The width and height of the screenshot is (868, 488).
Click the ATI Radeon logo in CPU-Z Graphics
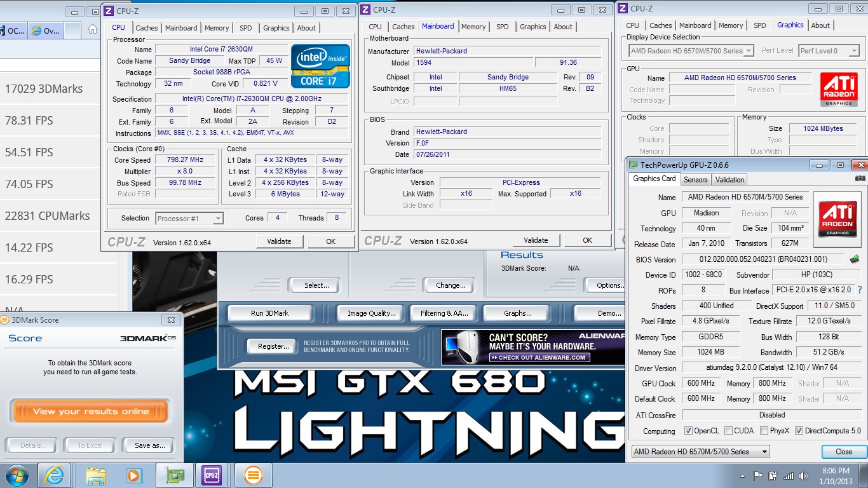(839, 90)
